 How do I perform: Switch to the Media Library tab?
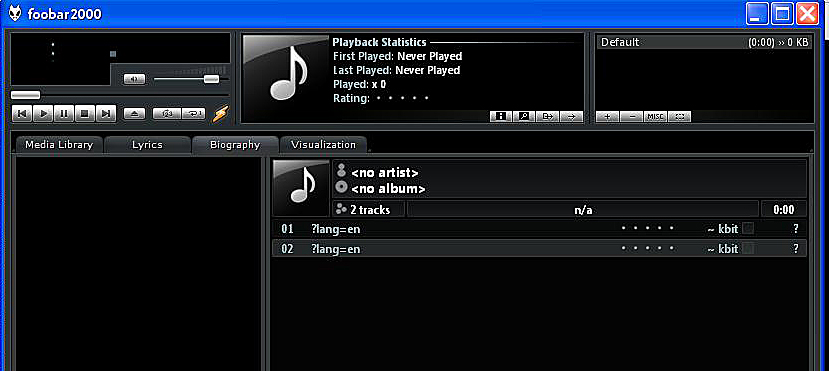[x=59, y=145]
